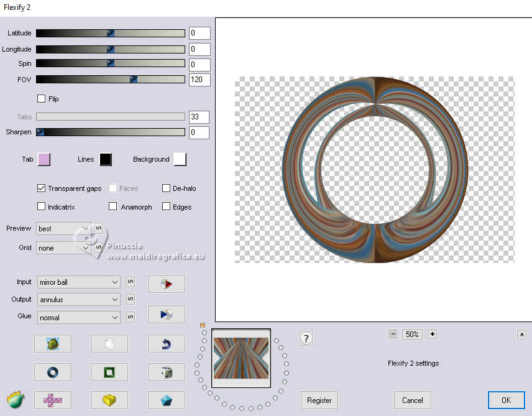532x416 pixels.
Task: Click the S button beside Input
Action: tap(130, 282)
